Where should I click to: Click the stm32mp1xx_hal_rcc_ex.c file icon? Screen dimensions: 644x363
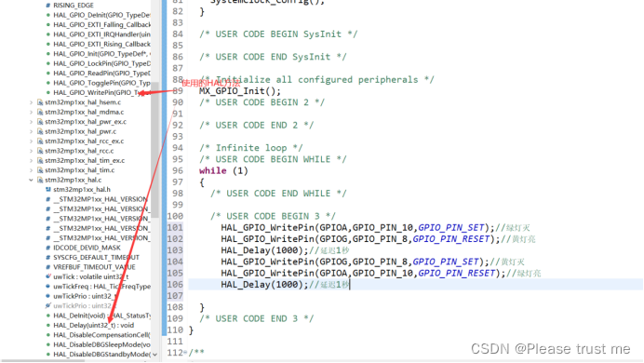[x=40, y=141]
